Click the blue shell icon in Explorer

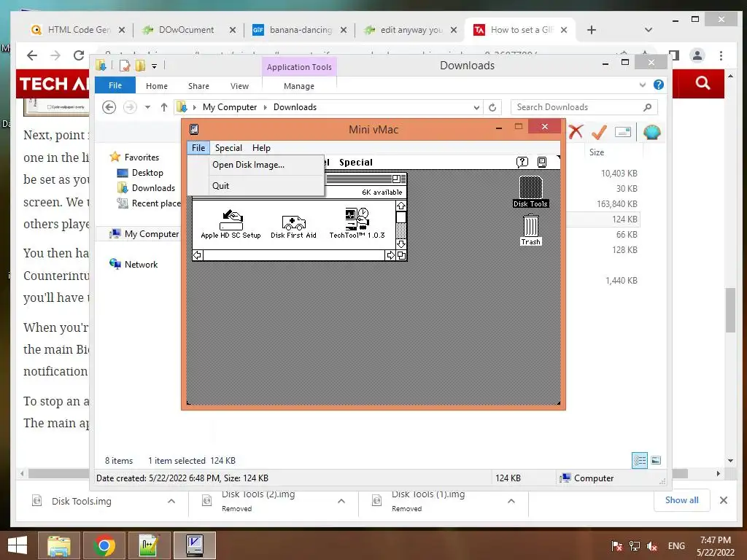[651, 132]
